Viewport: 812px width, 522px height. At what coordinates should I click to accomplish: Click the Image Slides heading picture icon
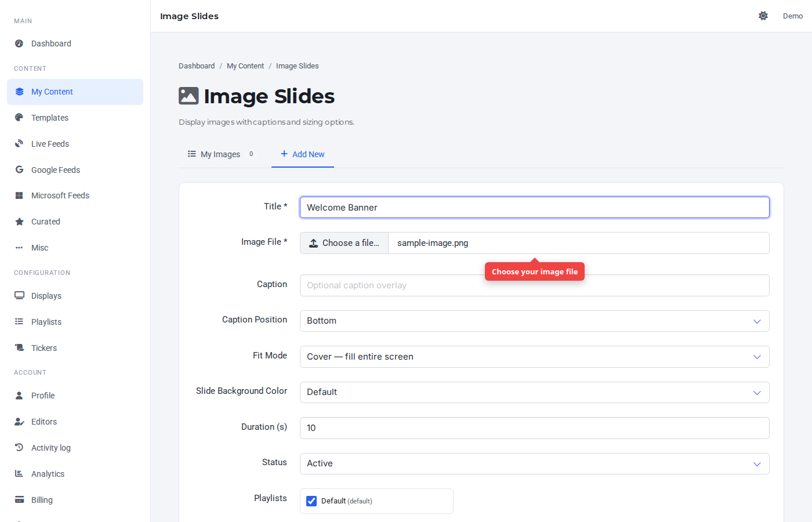pyautogui.click(x=188, y=96)
